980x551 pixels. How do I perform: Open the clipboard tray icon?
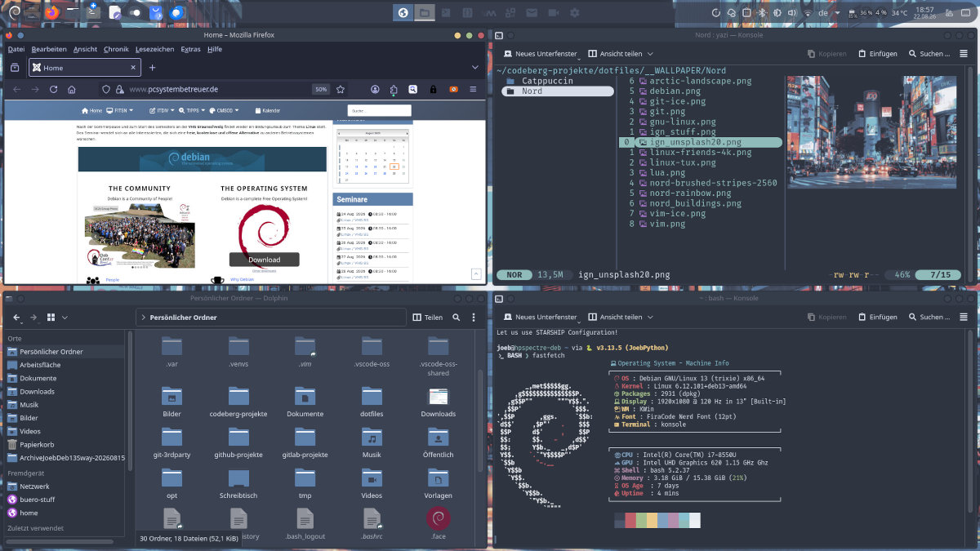pos(746,12)
